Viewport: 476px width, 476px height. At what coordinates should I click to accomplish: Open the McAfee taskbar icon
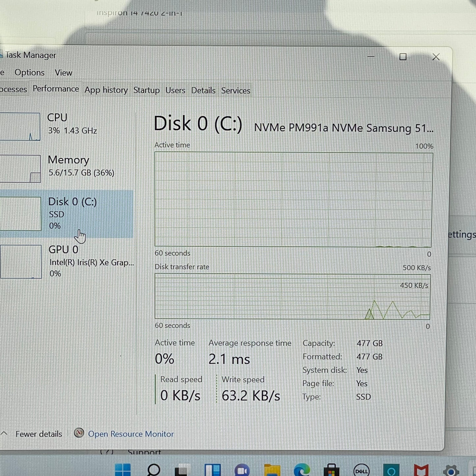tap(421, 470)
